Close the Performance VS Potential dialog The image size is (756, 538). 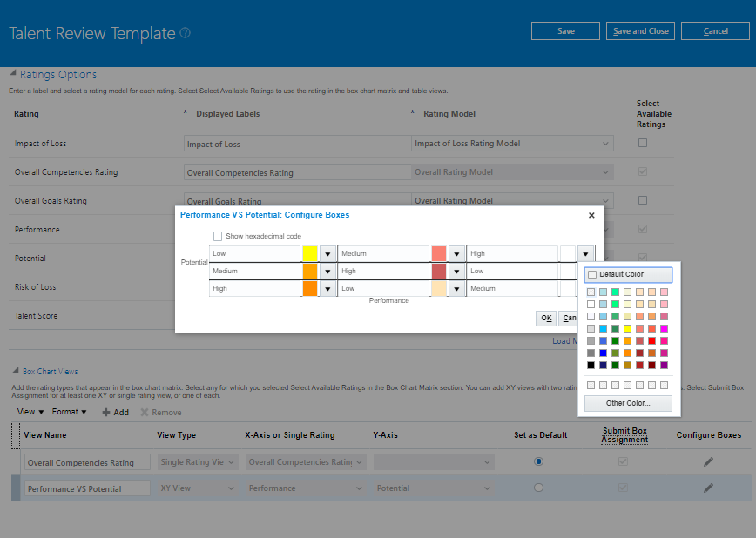pyautogui.click(x=591, y=214)
